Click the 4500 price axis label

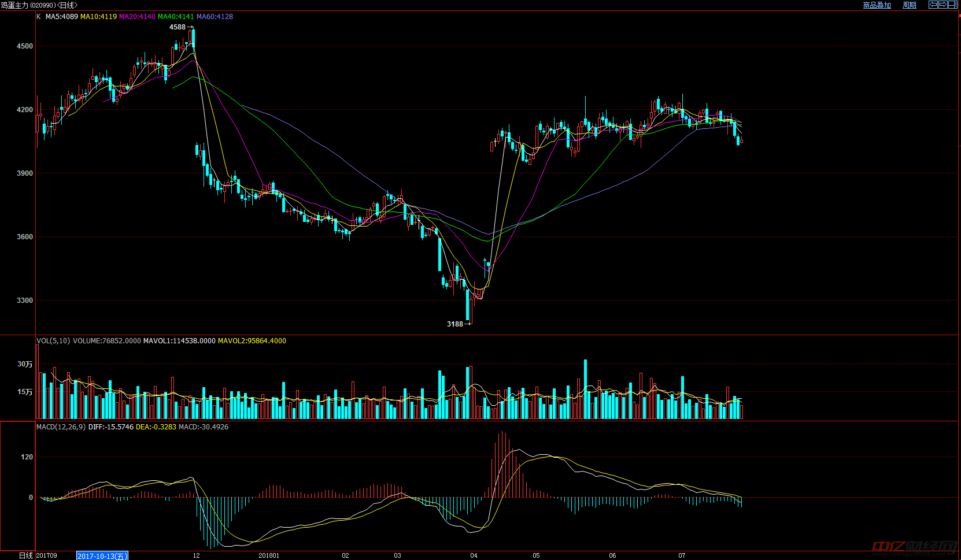pyautogui.click(x=25, y=46)
